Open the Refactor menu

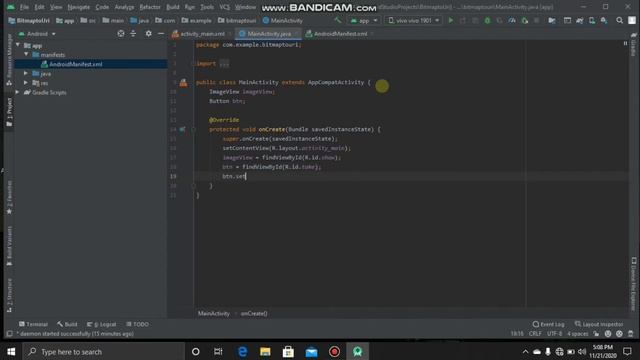150,7
